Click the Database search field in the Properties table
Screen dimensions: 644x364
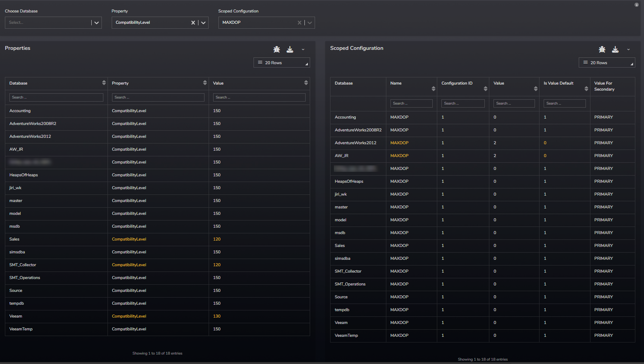(x=56, y=97)
